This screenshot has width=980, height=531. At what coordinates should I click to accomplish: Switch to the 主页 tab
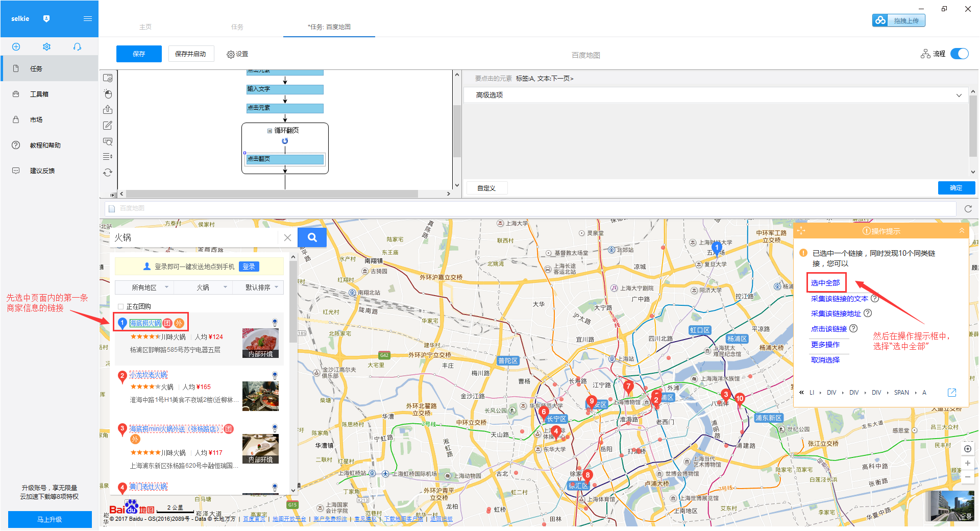[x=145, y=27]
